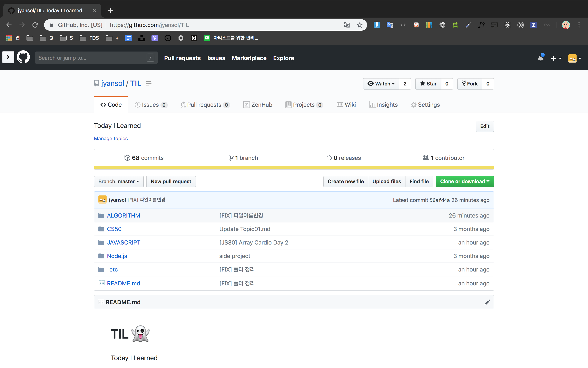
Task: Open the _etc folder
Action: click(x=112, y=269)
